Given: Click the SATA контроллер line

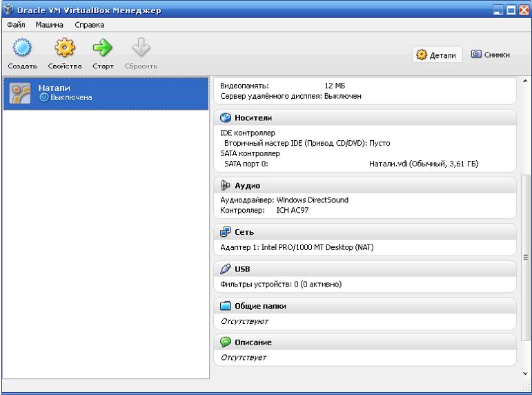Looking at the screenshot, I should pyautogui.click(x=250, y=153).
